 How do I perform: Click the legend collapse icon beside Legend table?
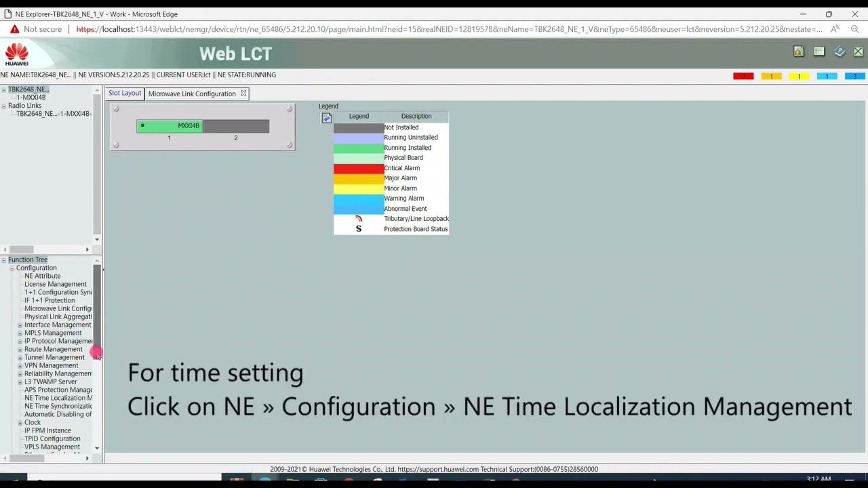tap(327, 118)
